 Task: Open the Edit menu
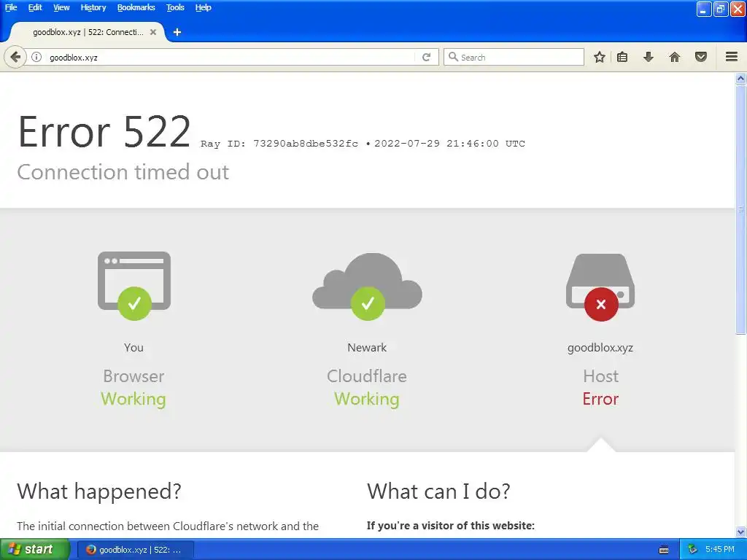coord(35,7)
